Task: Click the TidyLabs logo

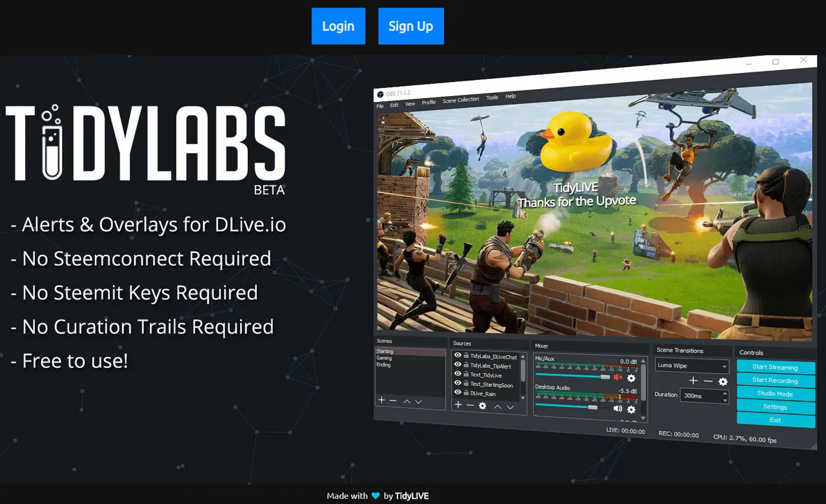Action: coord(145,143)
